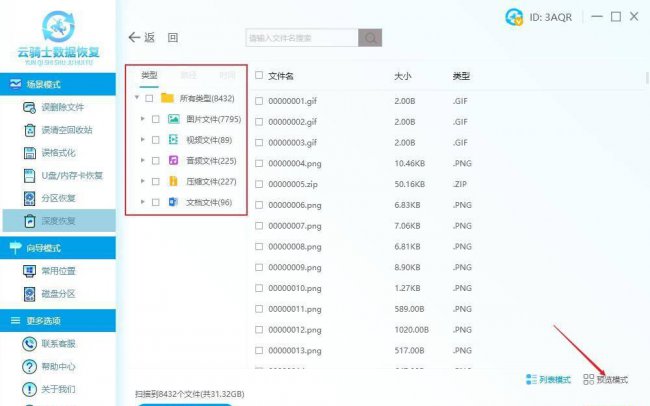Screen dimensions: 650x406
Task: Click the magnifier search button
Action: [x=370, y=38]
